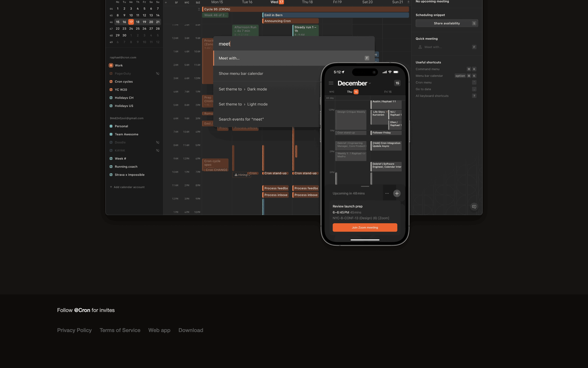Click the question mark shortcut key badge
Viewport: 588px width, 368px height.
coord(474,96)
